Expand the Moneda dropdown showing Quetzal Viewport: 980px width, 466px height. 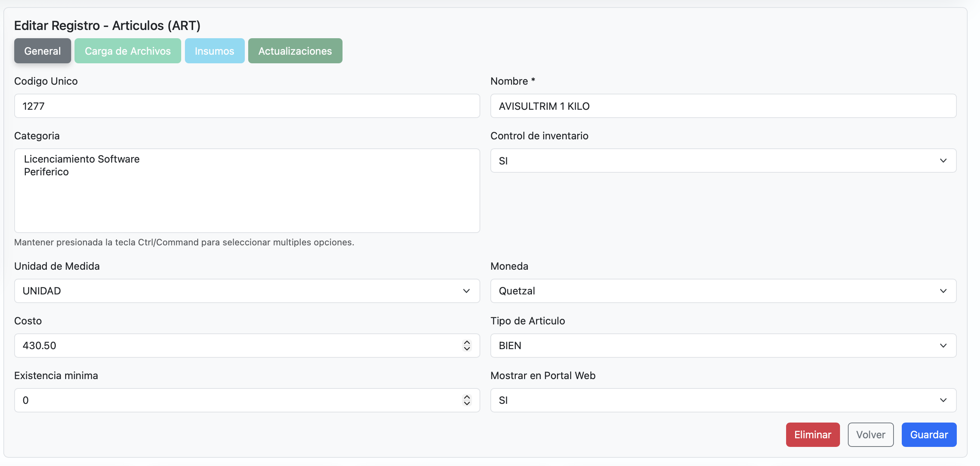(x=723, y=291)
